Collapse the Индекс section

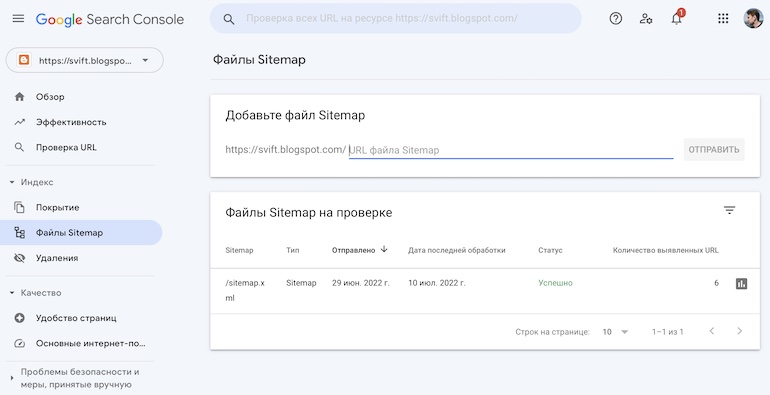[12, 182]
